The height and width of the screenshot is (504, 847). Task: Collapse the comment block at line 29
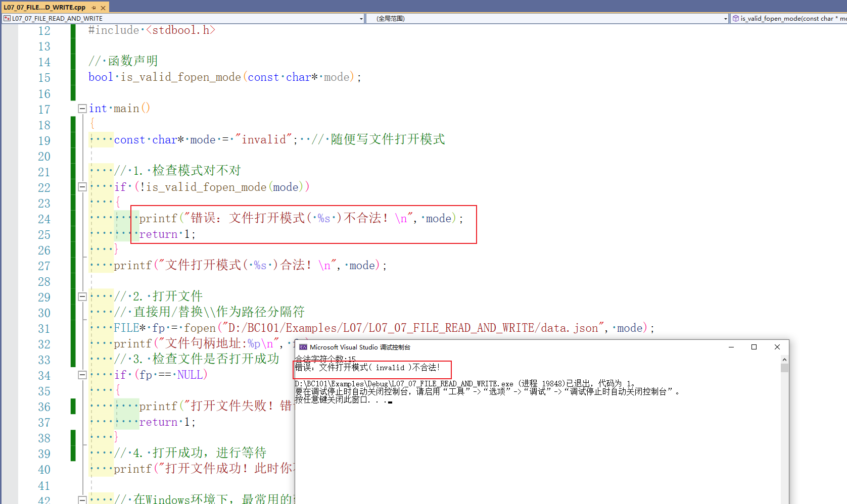pyautogui.click(x=82, y=296)
